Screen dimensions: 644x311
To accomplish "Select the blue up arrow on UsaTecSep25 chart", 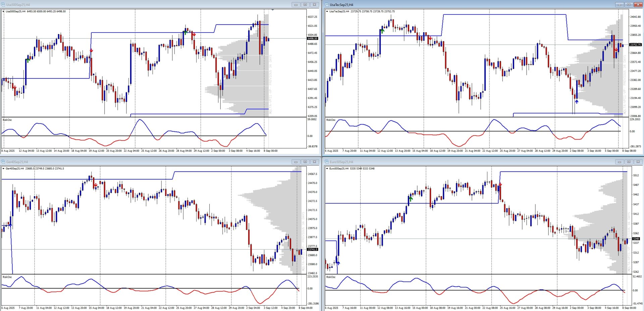I will click(x=577, y=101).
